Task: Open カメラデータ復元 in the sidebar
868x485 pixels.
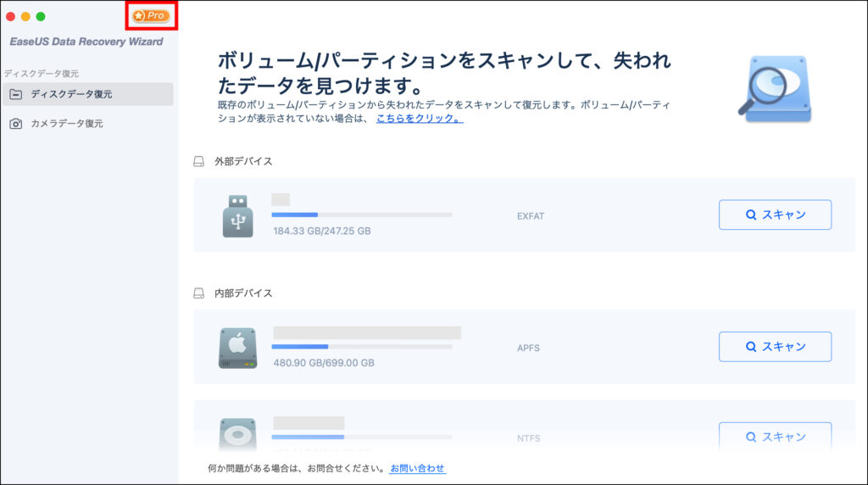Action: 88,124
